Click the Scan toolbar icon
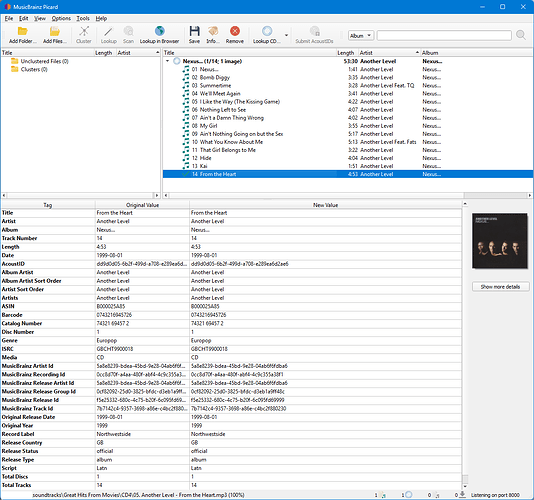This screenshot has width=534, height=500. point(128,31)
